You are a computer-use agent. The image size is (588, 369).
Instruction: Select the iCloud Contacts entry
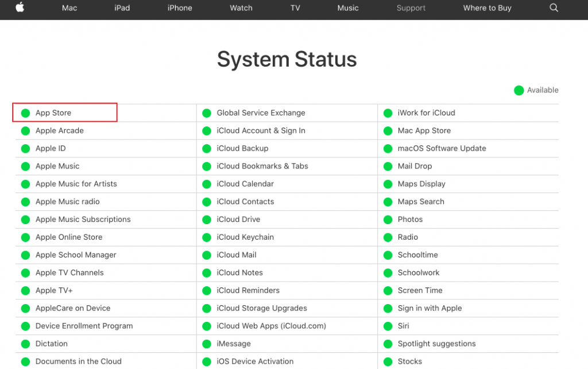(x=245, y=202)
